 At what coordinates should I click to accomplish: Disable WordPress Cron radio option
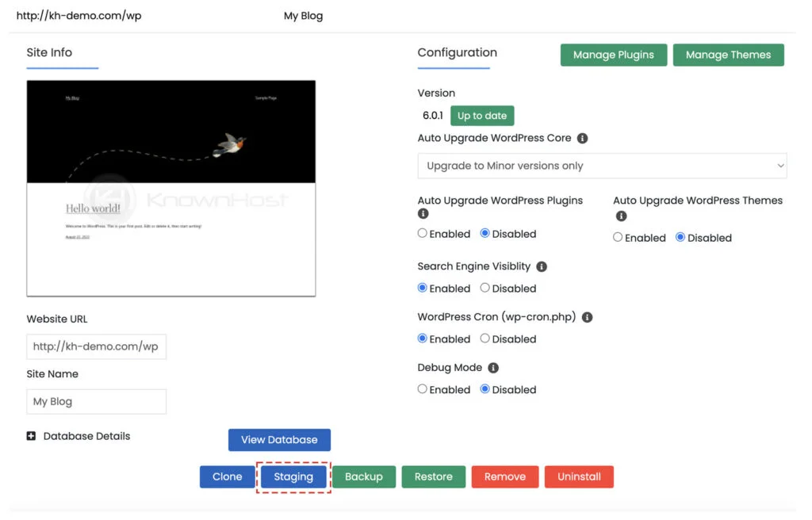point(485,338)
